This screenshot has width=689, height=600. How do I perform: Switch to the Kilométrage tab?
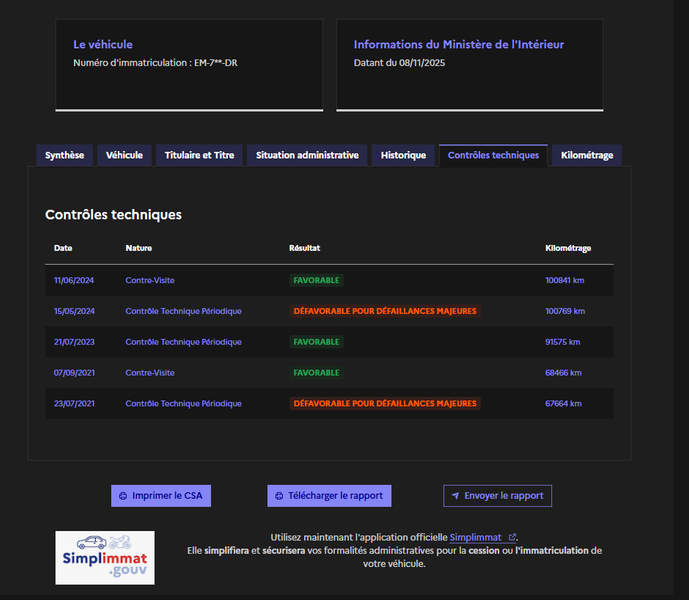587,155
